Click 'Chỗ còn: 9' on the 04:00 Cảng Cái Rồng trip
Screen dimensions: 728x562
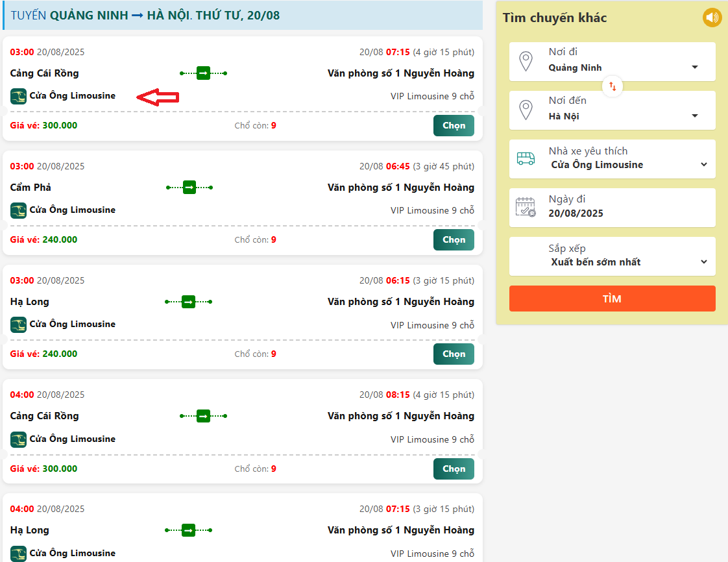[x=256, y=469]
